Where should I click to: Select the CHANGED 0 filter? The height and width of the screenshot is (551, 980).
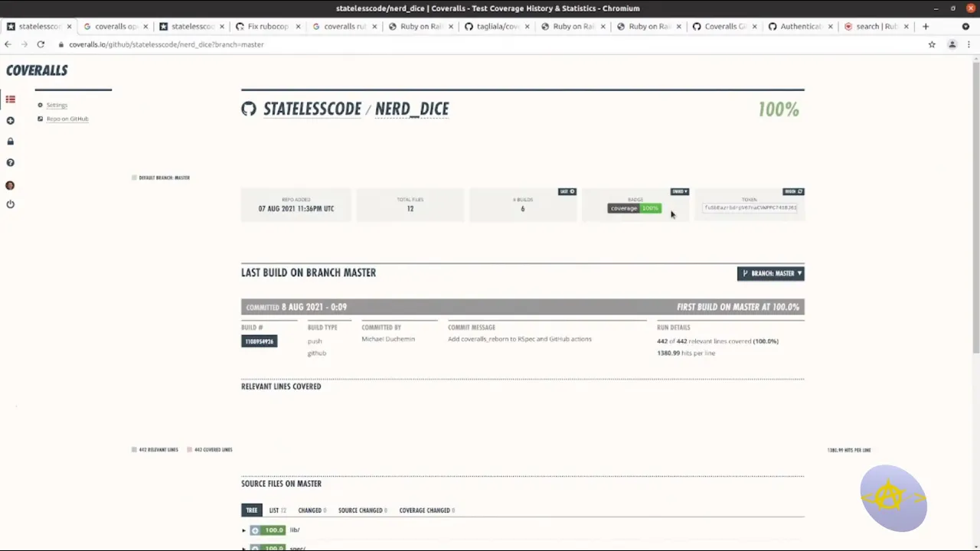pyautogui.click(x=312, y=510)
